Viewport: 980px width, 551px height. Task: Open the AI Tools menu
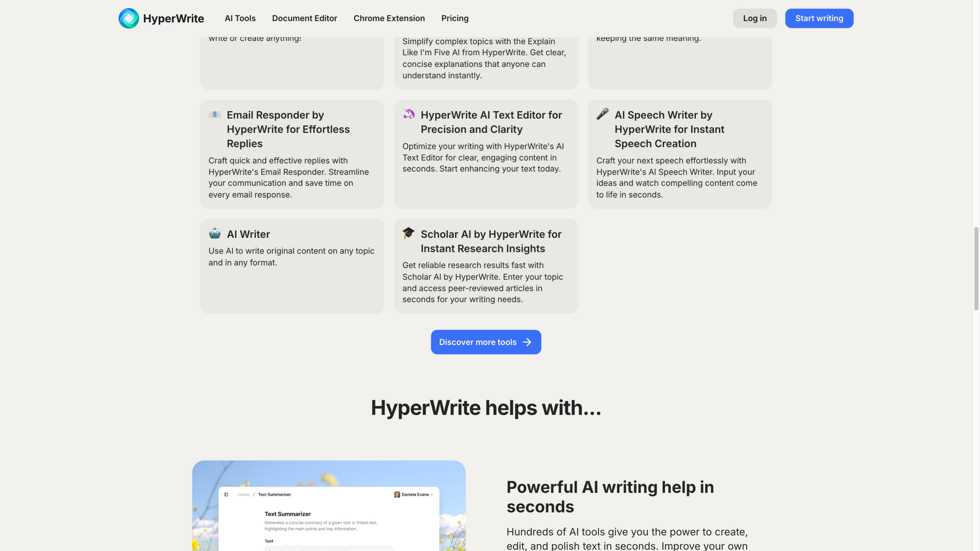tap(240, 18)
